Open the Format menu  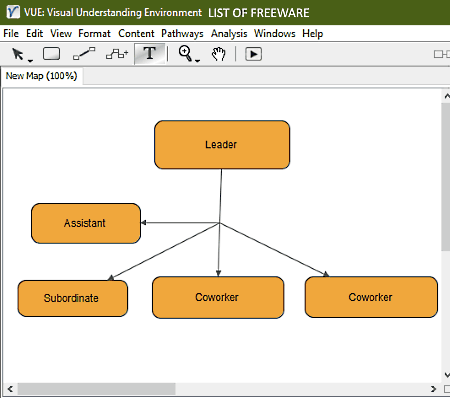(x=94, y=33)
